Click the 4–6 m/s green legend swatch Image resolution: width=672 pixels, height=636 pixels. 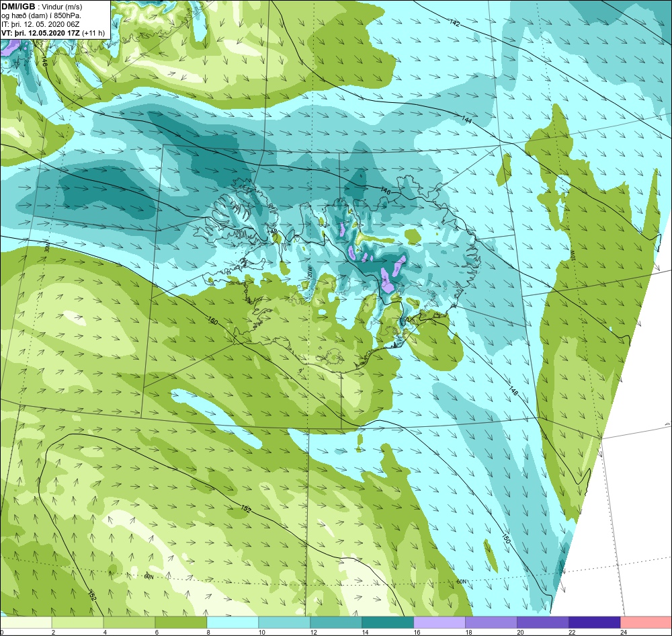[x=130, y=623]
